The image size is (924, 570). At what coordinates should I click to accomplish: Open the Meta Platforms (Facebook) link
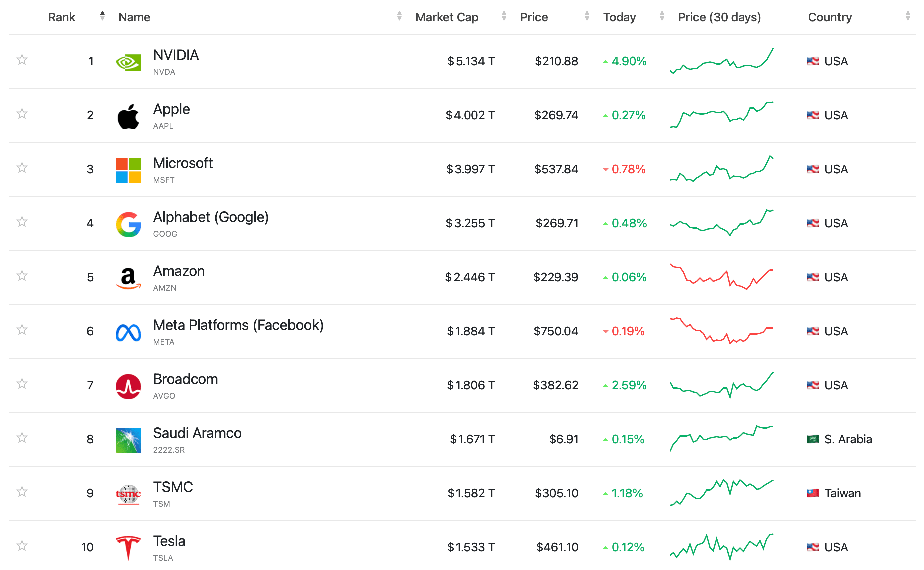coord(238,325)
